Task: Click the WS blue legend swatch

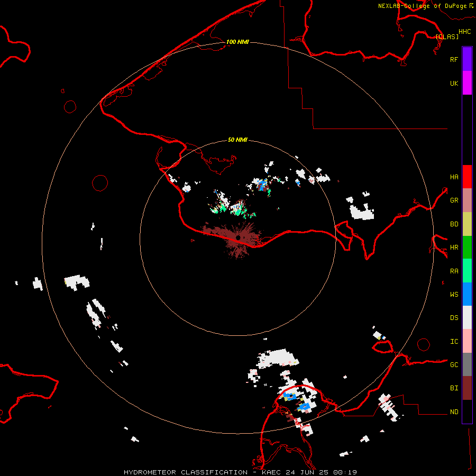Action: (467, 294)
